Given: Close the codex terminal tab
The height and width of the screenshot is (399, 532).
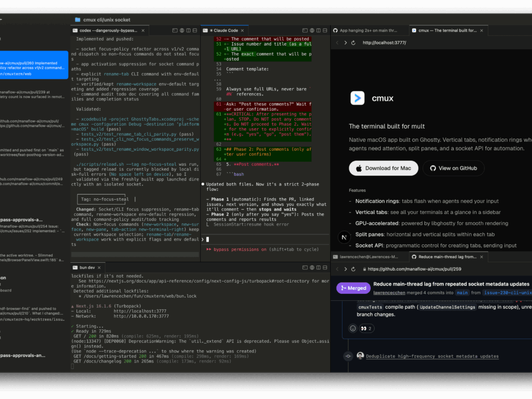Looking at the screenshot, I should [x=144, y=30].
